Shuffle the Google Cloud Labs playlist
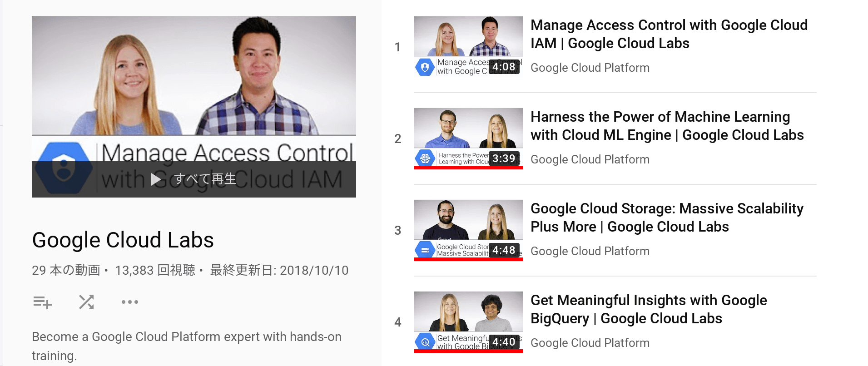This screenshot has height=366, width=868. coord(86,302)
